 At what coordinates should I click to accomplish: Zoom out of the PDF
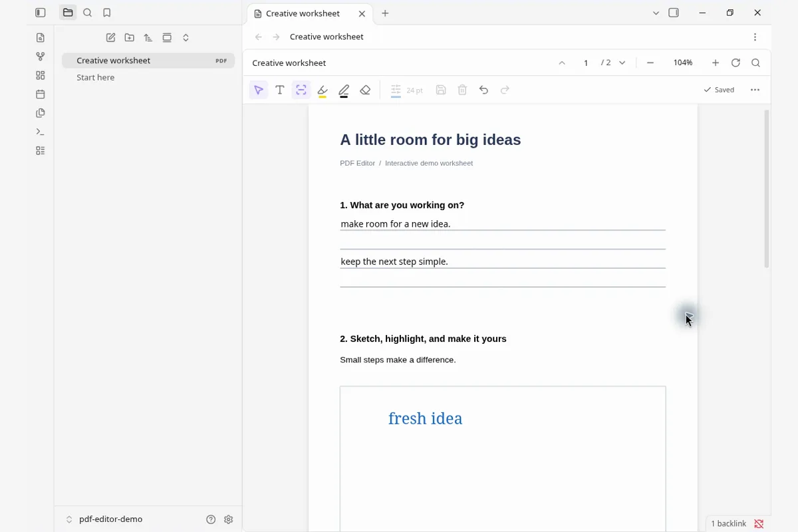(650, 63)
